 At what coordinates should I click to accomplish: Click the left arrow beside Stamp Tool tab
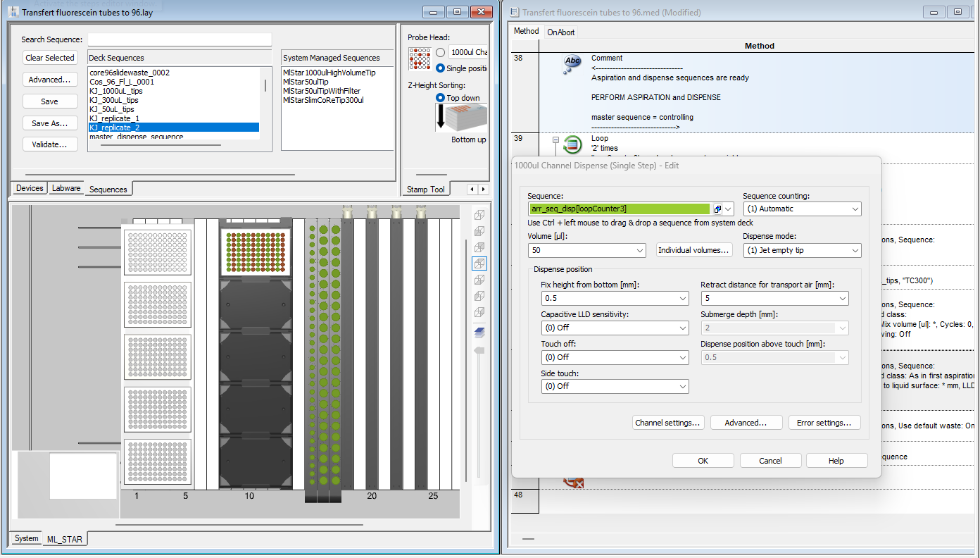click(472, 189)
